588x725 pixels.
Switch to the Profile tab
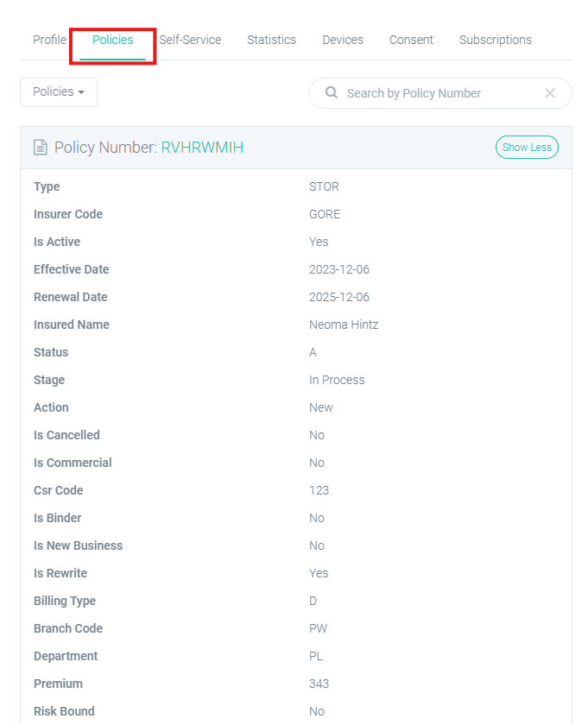tap(49, 40)
